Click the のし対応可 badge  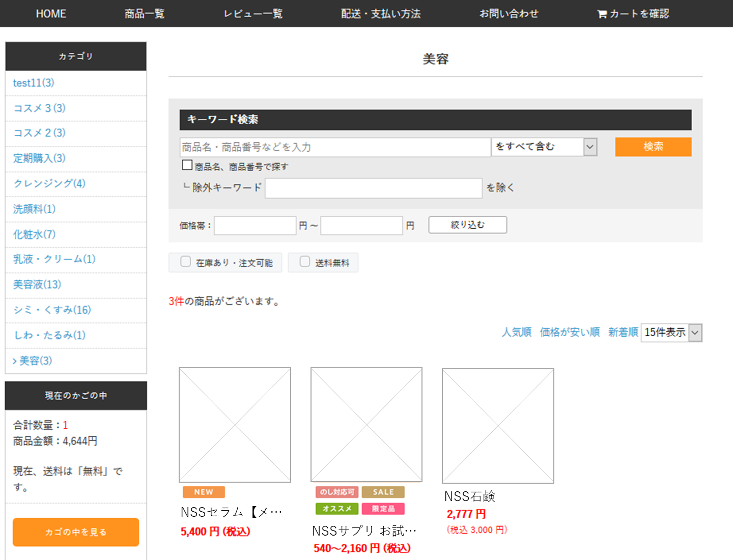click(336, 492)
